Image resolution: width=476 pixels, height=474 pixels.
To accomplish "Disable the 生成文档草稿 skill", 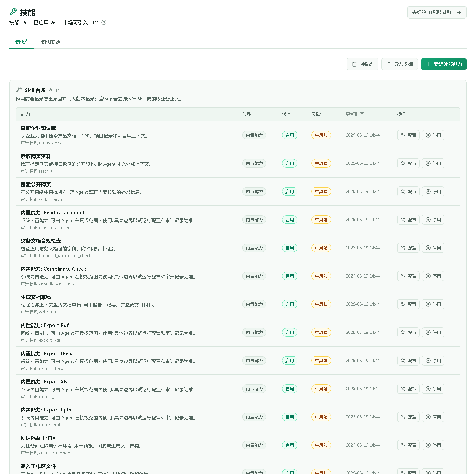I will 433,304.
